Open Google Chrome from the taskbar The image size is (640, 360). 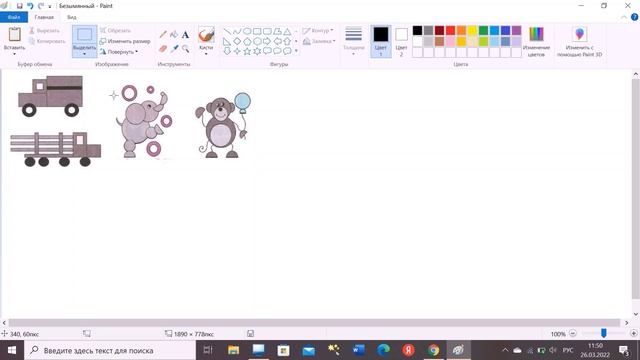coord(433,350)
